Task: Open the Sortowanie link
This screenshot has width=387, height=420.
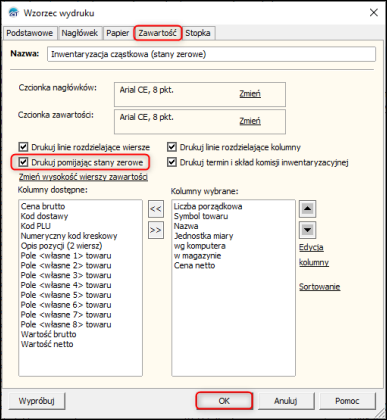Action: tap(319, 286)
